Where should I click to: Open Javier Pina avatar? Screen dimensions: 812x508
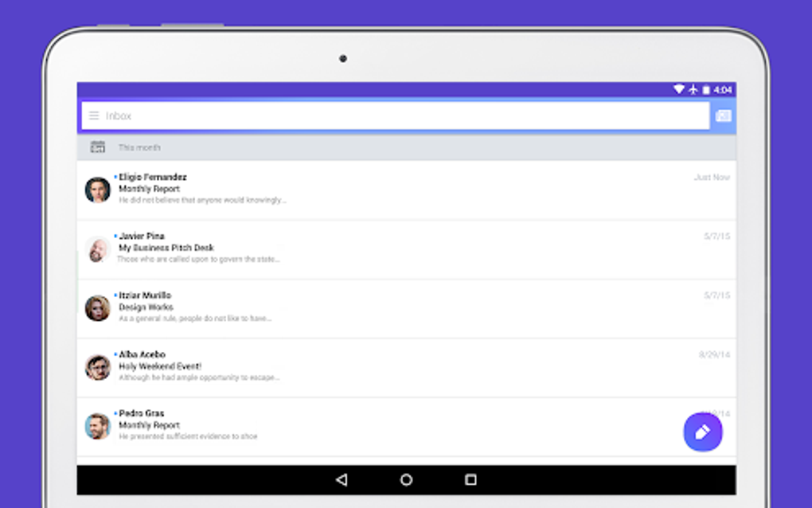pyautogui.click(x=97, y=249)
